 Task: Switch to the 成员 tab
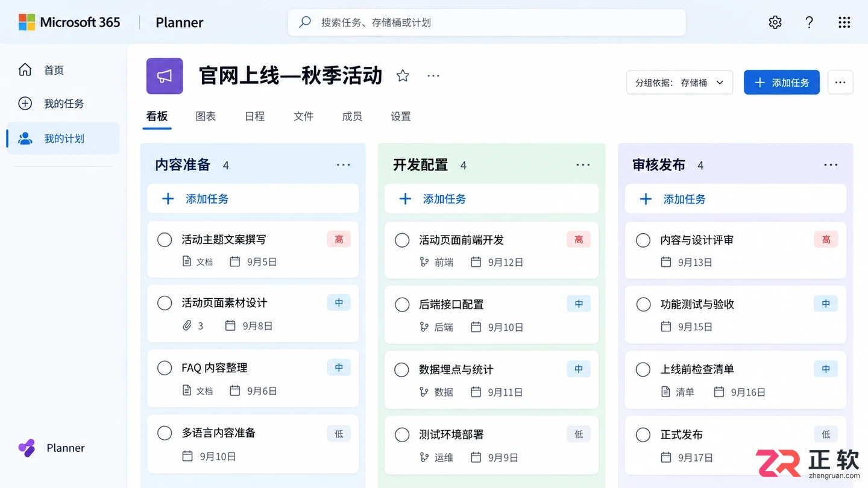click(x=352, y=116)
